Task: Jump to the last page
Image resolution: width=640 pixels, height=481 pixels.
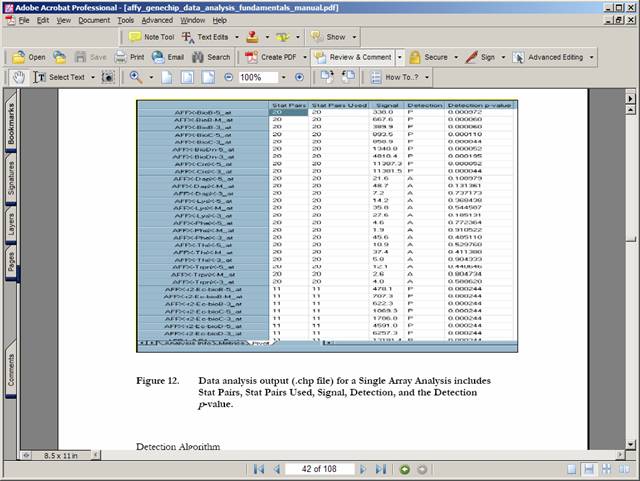Action: 380,469
